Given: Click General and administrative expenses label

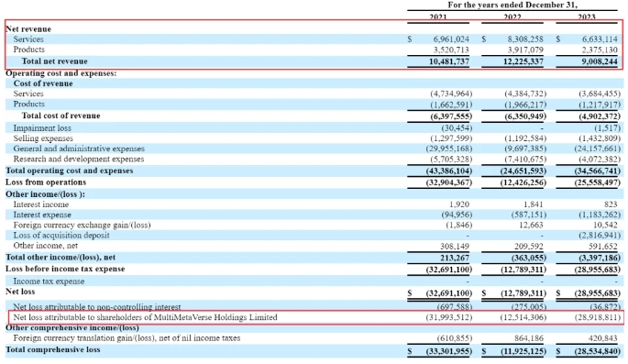Looking at the screenshot, I should [x=79, y=149].
